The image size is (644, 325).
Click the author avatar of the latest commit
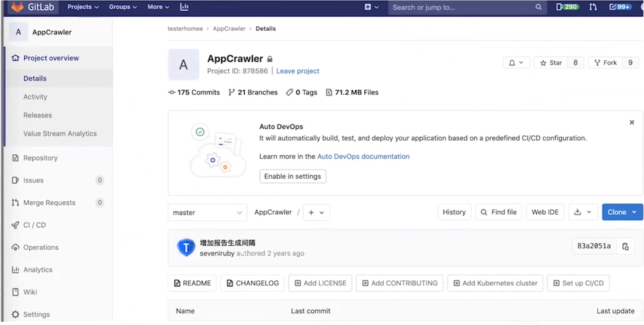(186, 248)
